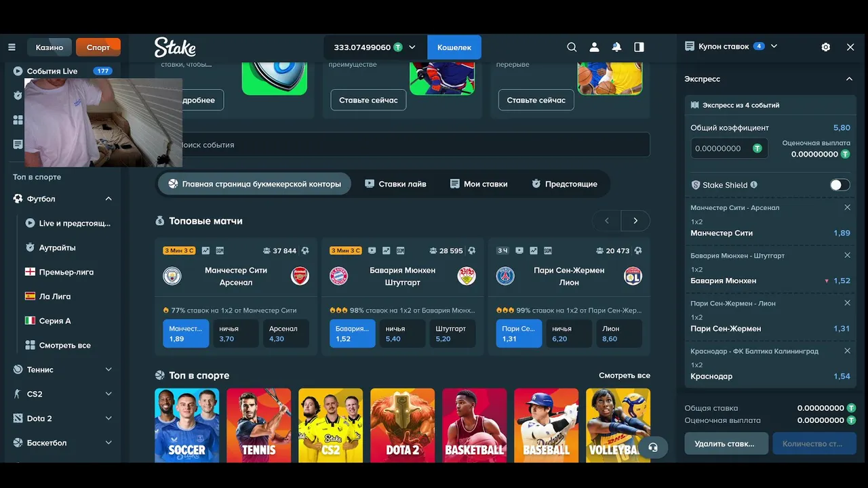Remove Манчестер Сити - Арсенал selection
This screenshot has width=868, height=488.
click(x=847, y=207)
